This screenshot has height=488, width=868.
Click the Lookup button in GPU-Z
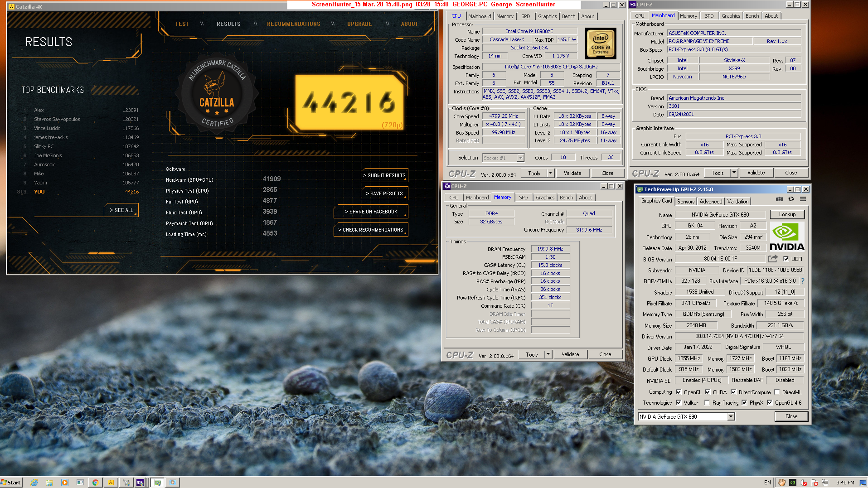tap(787, 214)
